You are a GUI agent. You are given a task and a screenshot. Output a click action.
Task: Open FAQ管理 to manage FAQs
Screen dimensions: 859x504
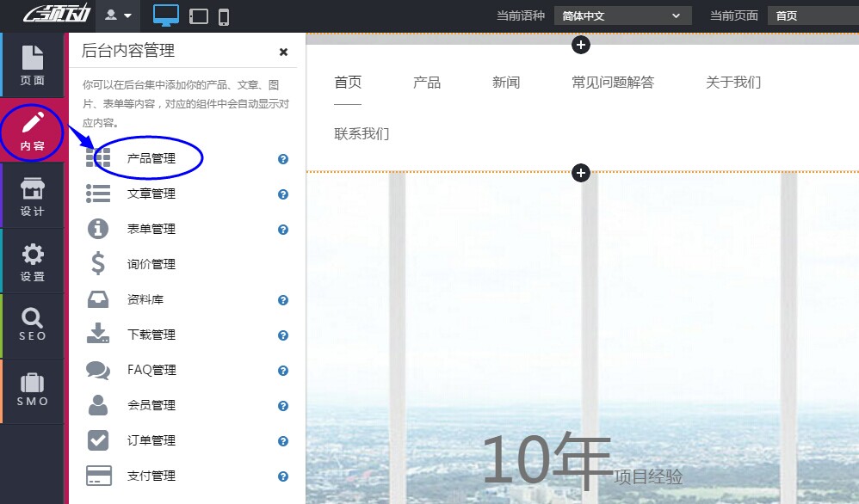[151, 370]
